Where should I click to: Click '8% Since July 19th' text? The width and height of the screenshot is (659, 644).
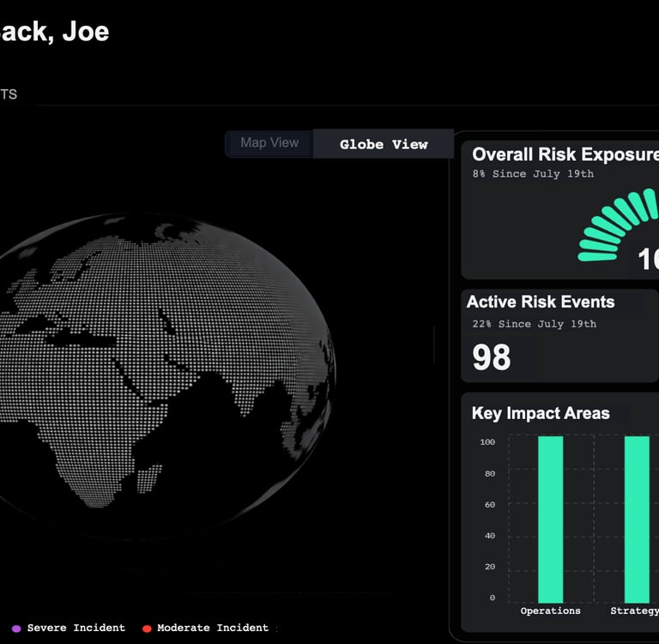tap(533, 174)
